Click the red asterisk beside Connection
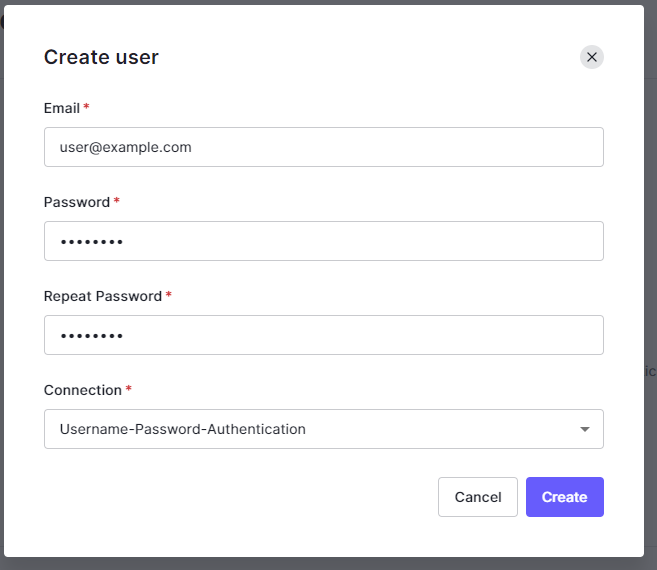Screen dimensions: 657x570 (129, 389)
